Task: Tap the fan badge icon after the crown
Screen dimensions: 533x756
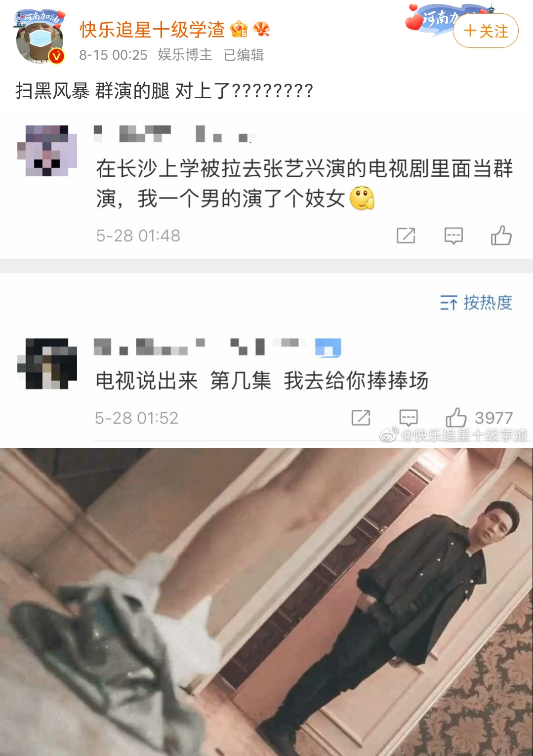Action: 261,30
